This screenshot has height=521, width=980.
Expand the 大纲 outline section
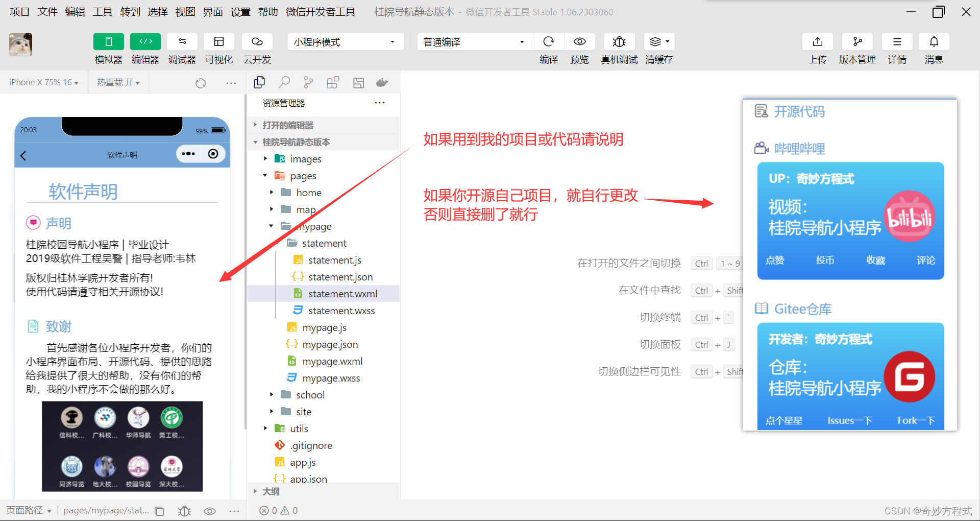324,491
